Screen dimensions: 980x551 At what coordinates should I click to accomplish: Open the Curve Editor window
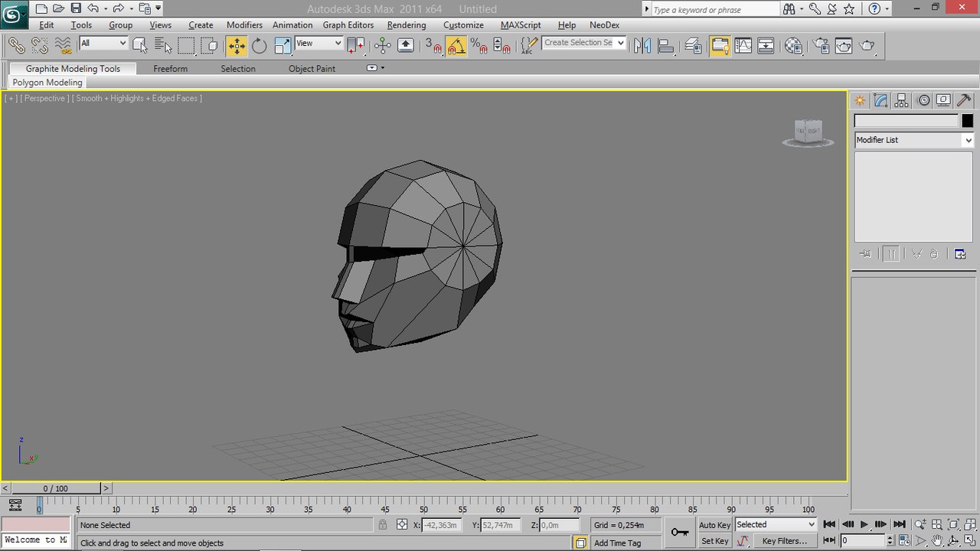click(743, 46)
